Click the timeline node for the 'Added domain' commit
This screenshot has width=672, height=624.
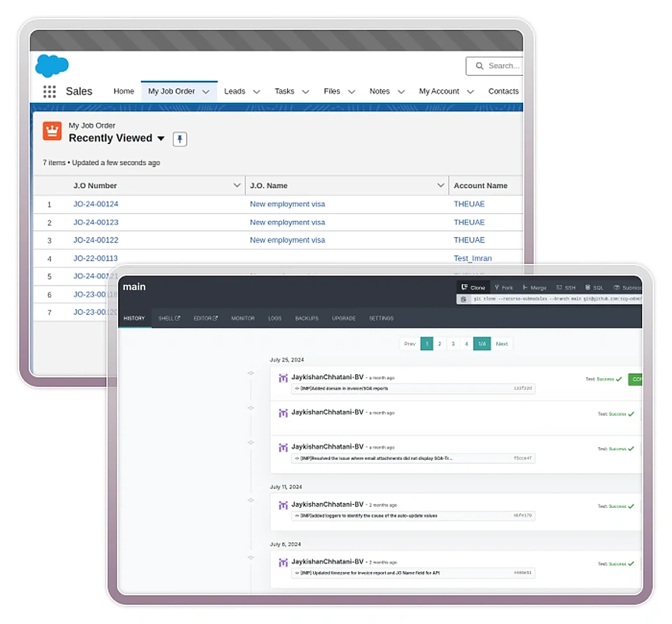pyautogui.click(x=251, y=373)
